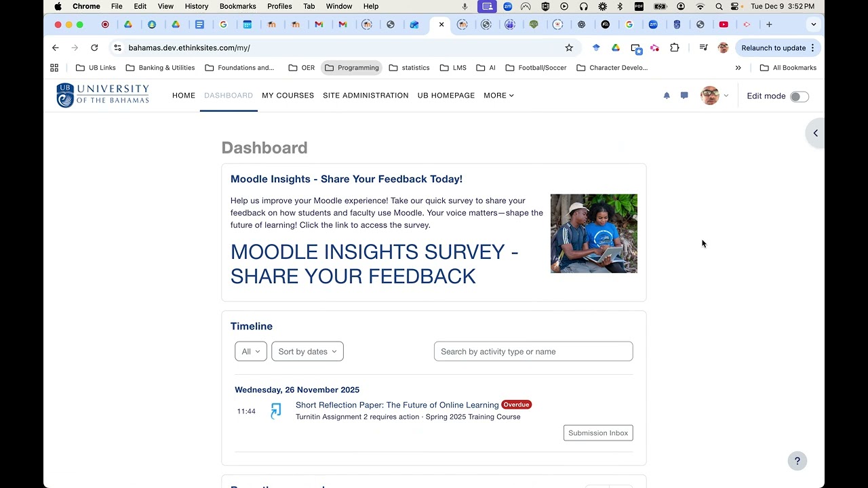
Task: Close the active browser tab
Action: coord(441,24)
